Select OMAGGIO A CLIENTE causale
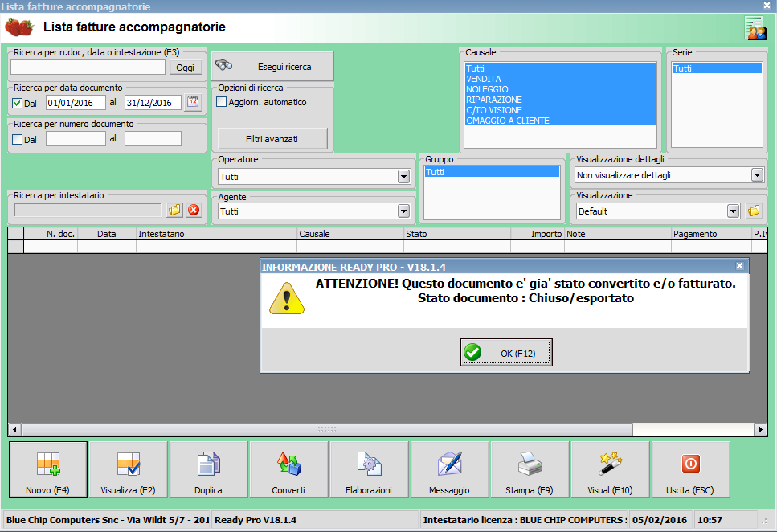 coord(560,121)
